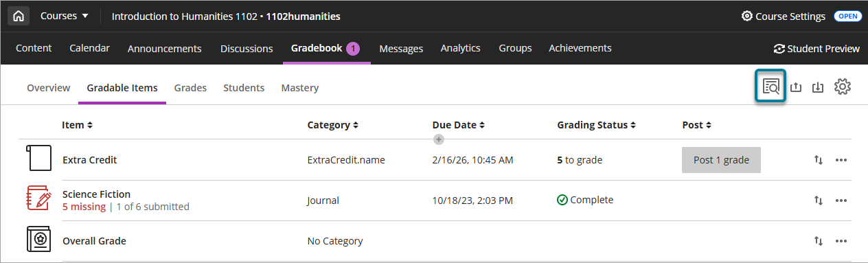Click Post 1 grade button
This screenshot has width=868, height=263.
click(721, 160)
